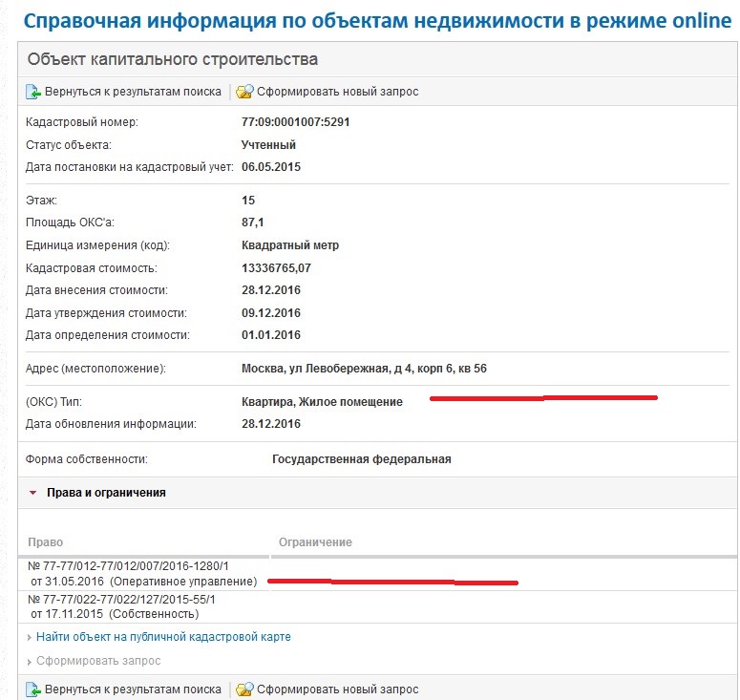The height and width of the screenshot is (700, 740).
Task: Follow bottom 'Сформировать новый запрос' link
Action: pyautogui.click(x=337, y=689)
